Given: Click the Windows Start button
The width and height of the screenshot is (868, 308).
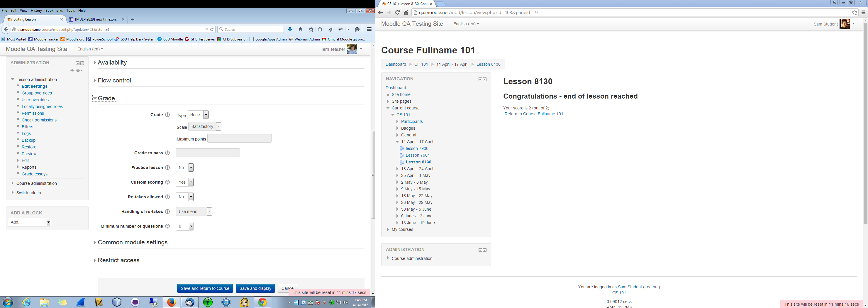Looking at the screenshot, I should point(7,302).
